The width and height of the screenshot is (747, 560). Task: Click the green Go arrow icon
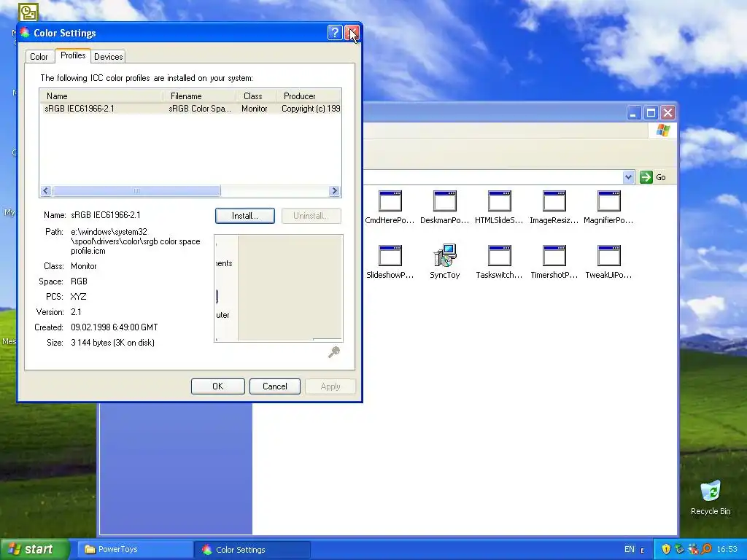click(x=646, y=177)
